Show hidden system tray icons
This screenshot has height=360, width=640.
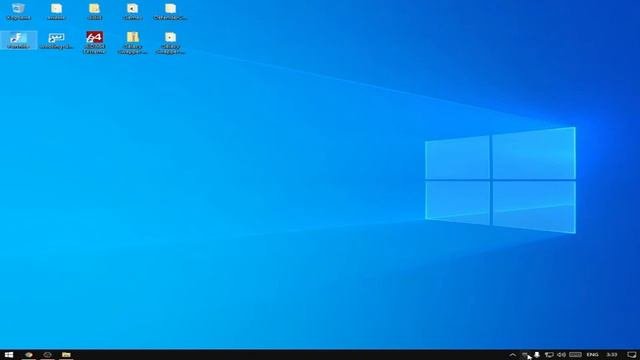pyautogui.click(x=513, y=355)
